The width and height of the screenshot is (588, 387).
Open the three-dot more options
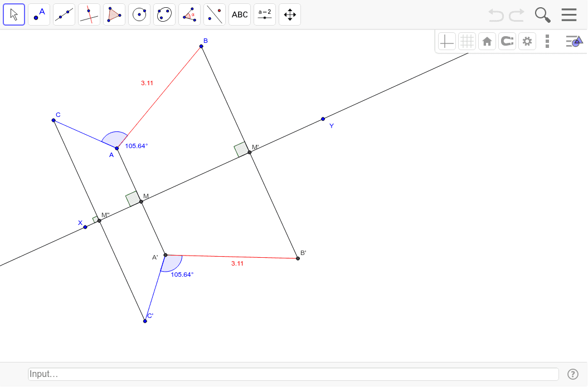(547, 41)
